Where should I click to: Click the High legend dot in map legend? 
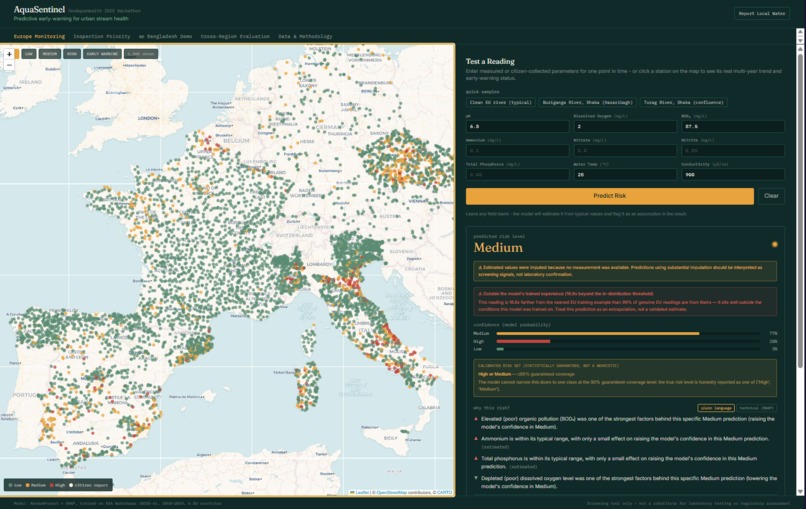(51, 485)
